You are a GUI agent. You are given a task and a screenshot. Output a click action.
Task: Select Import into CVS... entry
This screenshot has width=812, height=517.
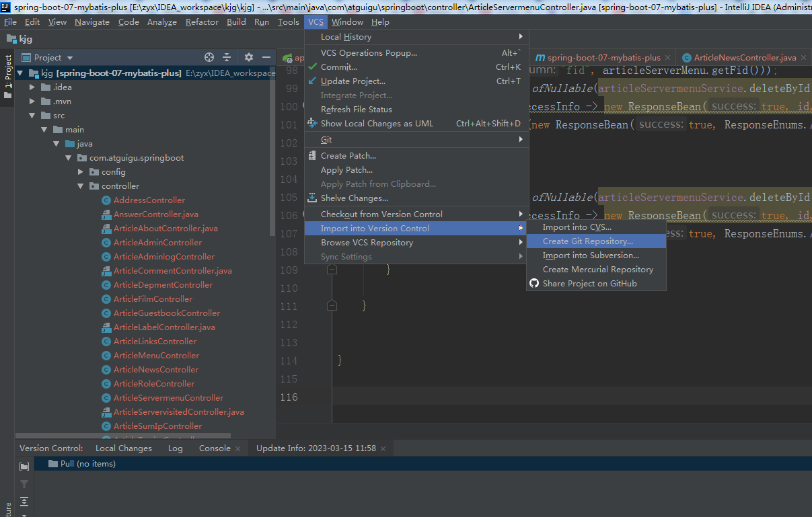(596, 227)
